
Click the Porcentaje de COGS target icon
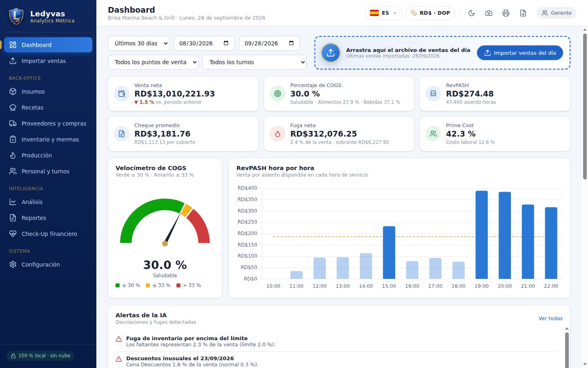click(x=278, y=94)
